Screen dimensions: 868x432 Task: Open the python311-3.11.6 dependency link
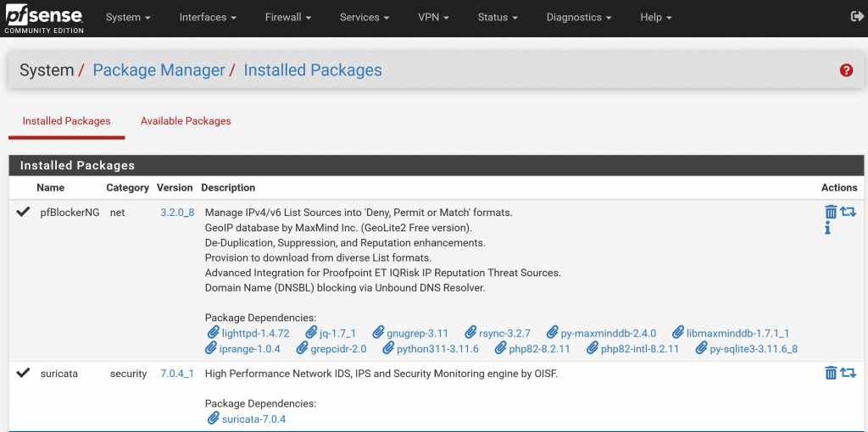[438, 349]
